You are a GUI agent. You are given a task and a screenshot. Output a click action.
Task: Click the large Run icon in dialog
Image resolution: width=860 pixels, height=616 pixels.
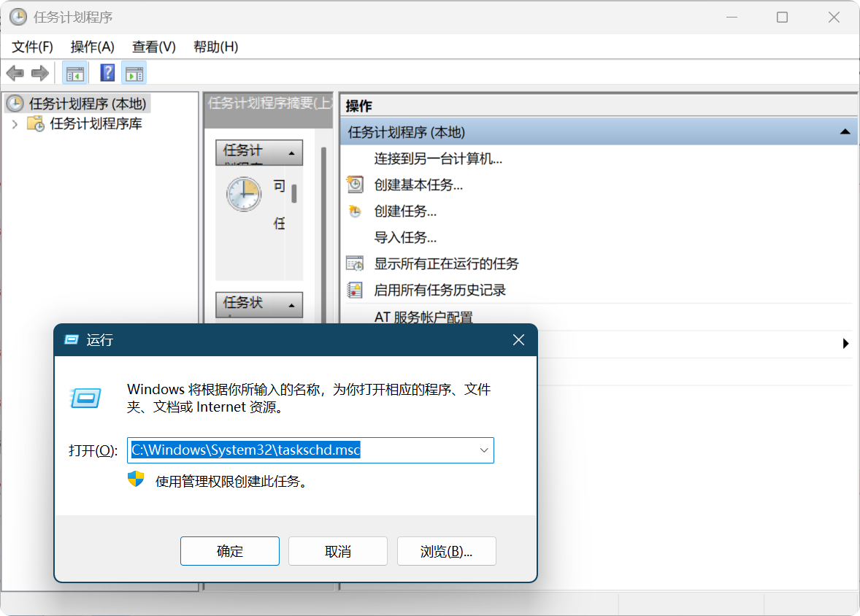click(86, 398)
